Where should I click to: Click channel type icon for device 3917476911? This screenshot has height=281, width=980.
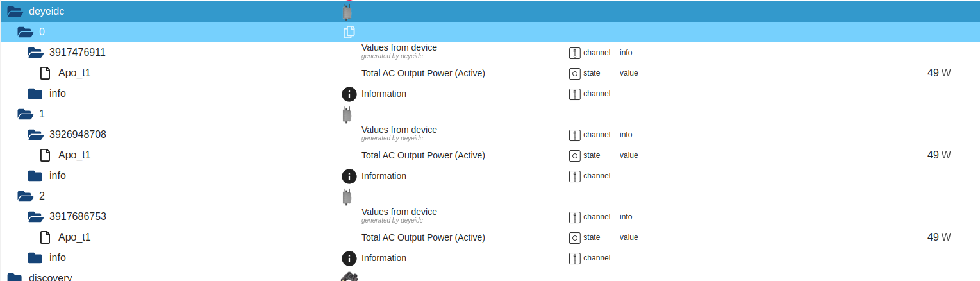tap(574, 53)
